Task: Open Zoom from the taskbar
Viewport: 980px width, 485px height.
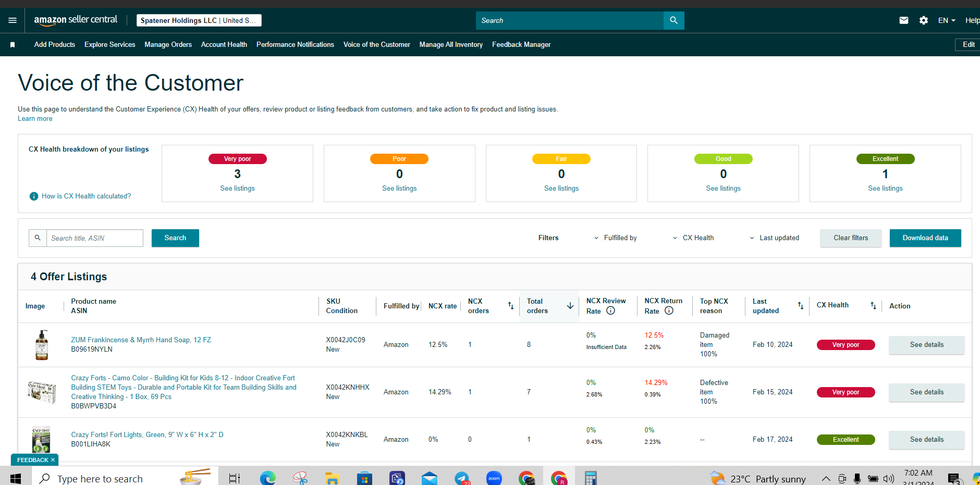Action: 494,478
